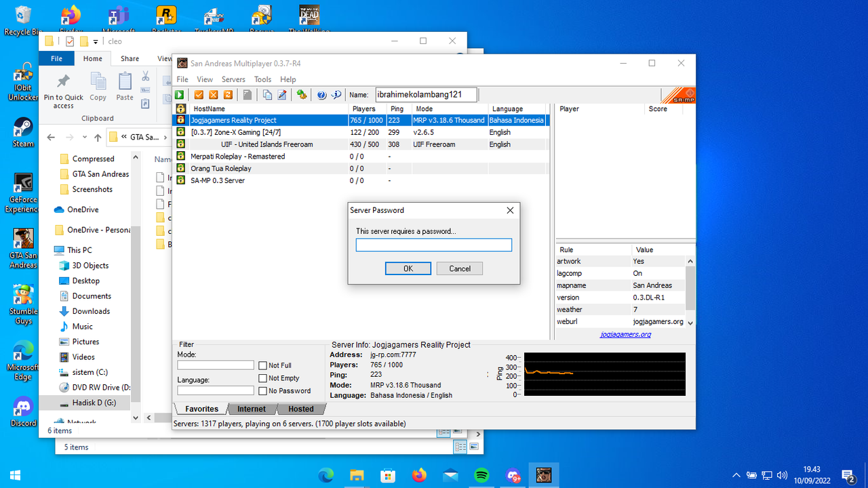Open the Discord desktop shortcut
Viewport: 868px width, 488px height.
pyautogui.click(x=23, y=411)
